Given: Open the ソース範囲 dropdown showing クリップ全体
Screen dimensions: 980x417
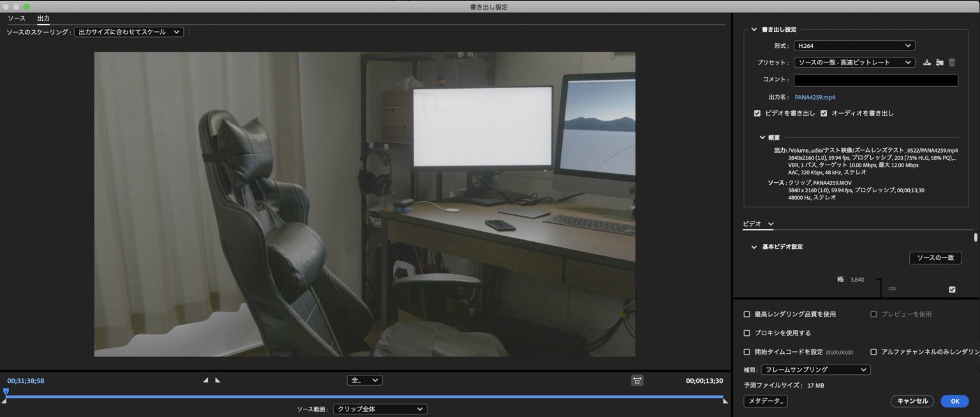Looking at the screenshot, I should pyautogui.click(x=380, y=409).
